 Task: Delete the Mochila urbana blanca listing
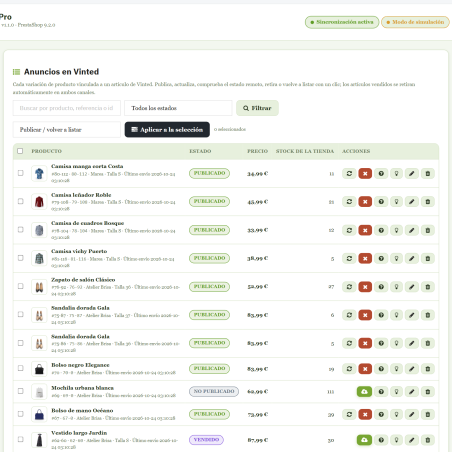pyautogui.click(x=428, y=391)
